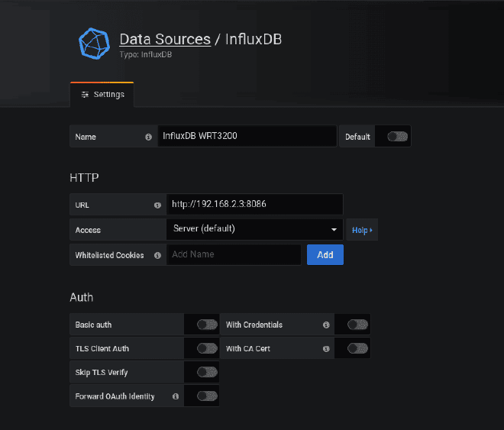The image size is (504, 430).
Task: Toggle the Skip TLS Verify switch
Action: pyautogui.click(x=207, y=372)
